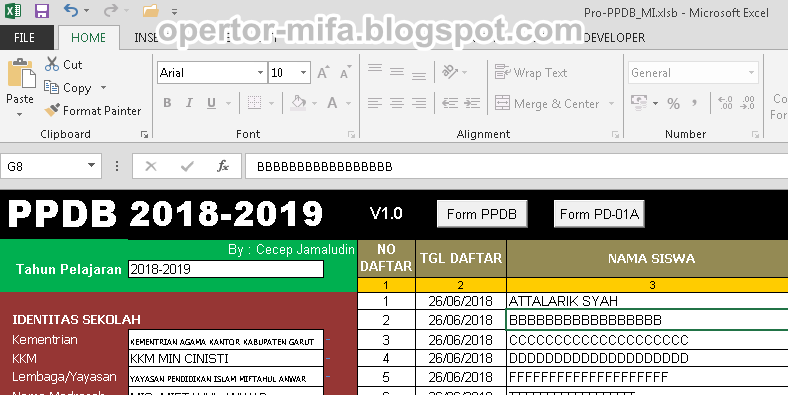Select the ATTALARIK SYAH name cell
This screenshot has height=395, width=788.
pos(647,301)
